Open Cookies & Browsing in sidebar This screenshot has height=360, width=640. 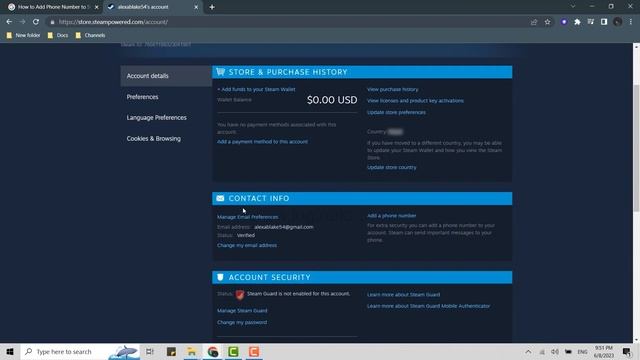[153, 139]
